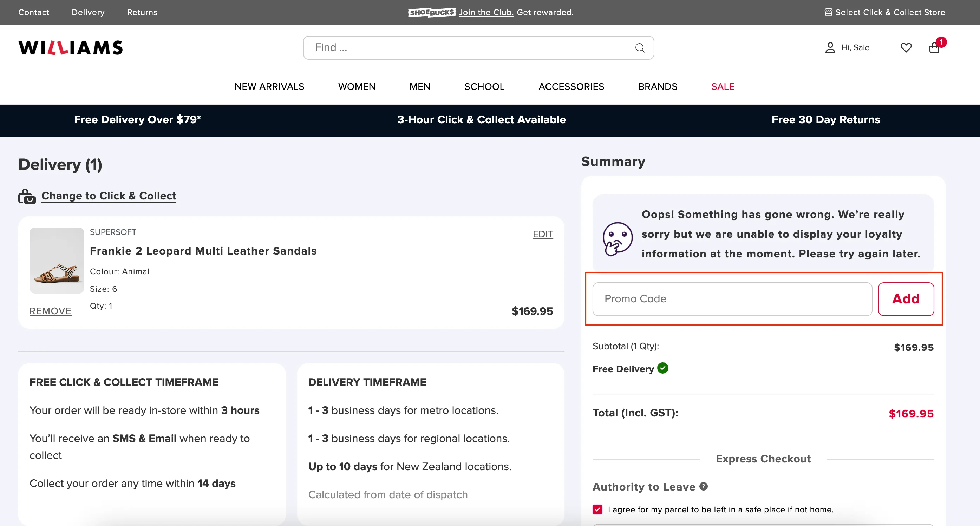Click the 3-Hour Click & Collect Available banner
The height and width of the screenshot is (526, 980).
[x=481, y=120]
